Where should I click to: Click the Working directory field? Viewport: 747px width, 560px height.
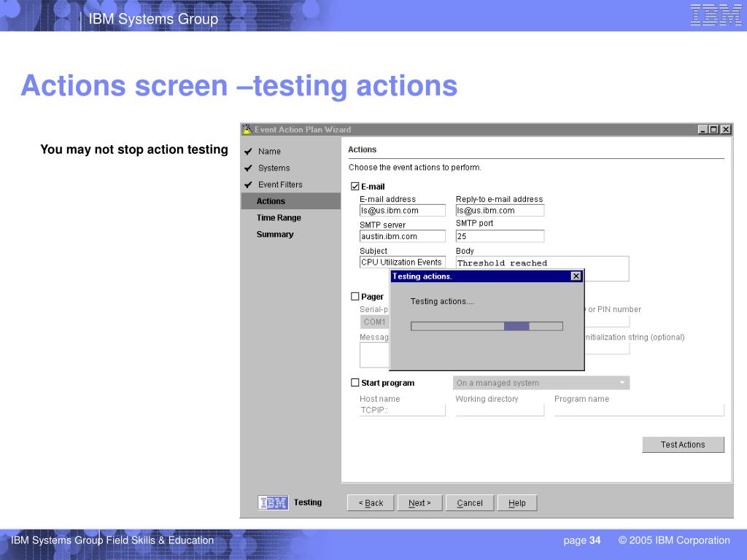click(500, 410)
